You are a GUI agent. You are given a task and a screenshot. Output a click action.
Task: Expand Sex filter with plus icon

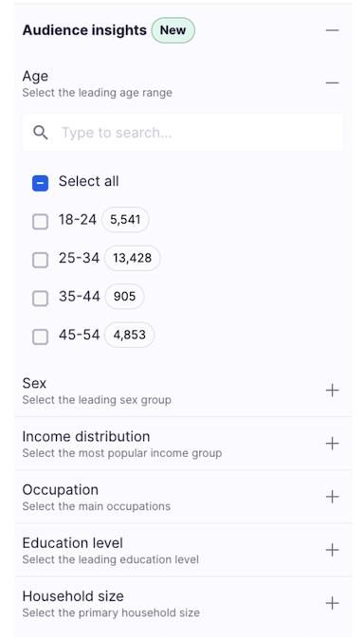point(332,391)
